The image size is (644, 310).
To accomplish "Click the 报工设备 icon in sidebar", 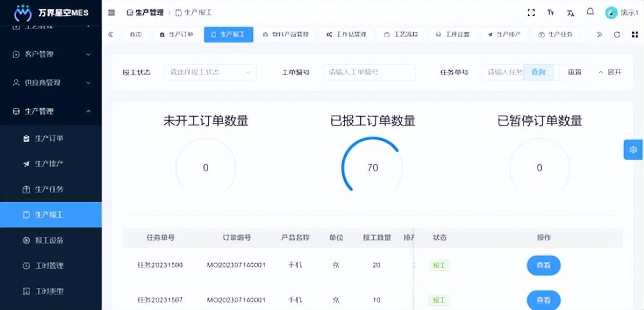I will point(27,240).
